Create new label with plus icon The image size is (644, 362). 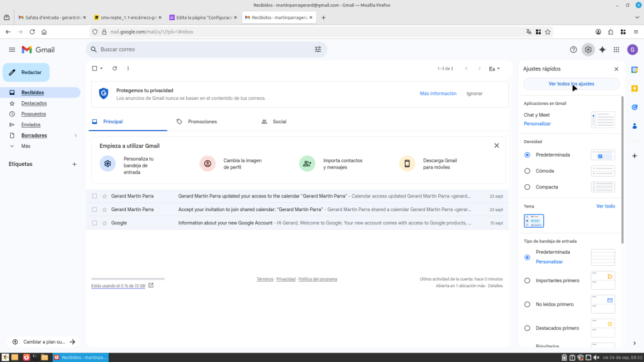[74, 164]
